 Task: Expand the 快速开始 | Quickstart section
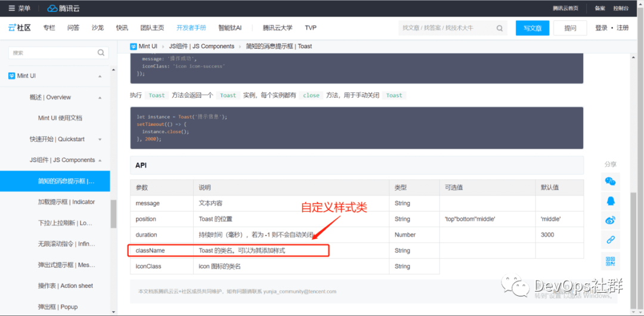pyautogui.click(x=100, y=140)
